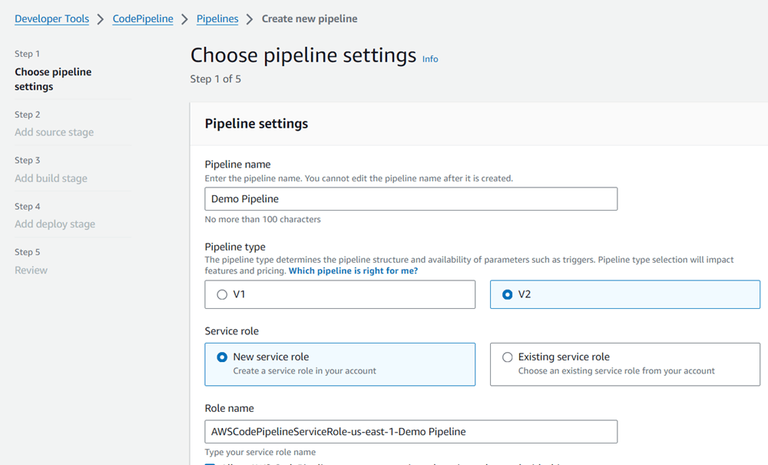
Task: Open "Which pipeline is right for me?" link
Action: tap(353, 271)
